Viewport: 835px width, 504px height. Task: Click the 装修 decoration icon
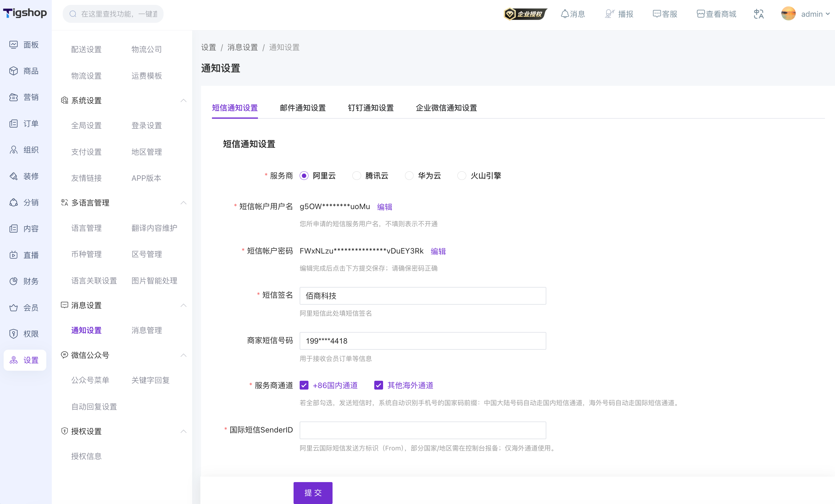coord(14,176)
